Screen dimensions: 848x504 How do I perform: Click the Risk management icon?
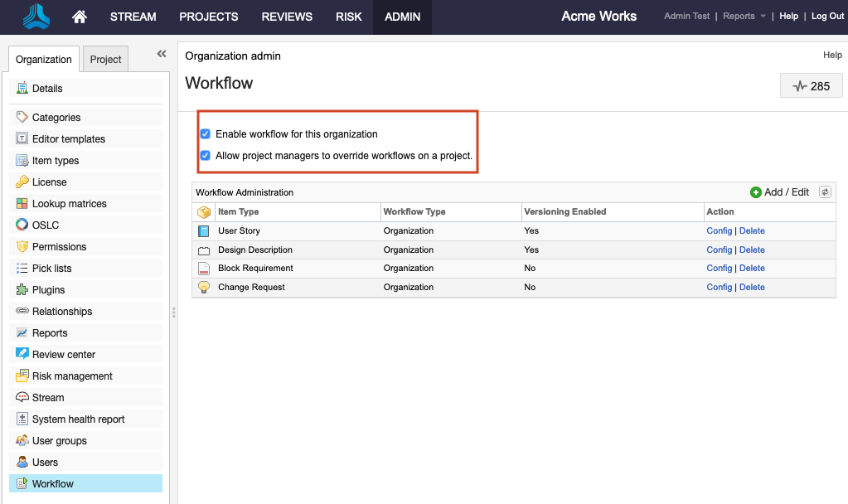pos(22,376)
